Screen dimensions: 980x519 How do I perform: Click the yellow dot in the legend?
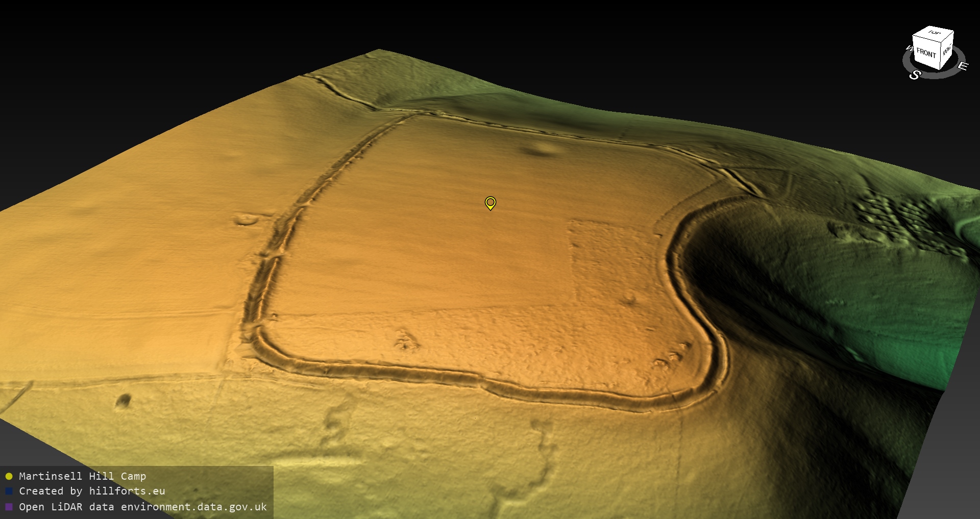(9, 476)
